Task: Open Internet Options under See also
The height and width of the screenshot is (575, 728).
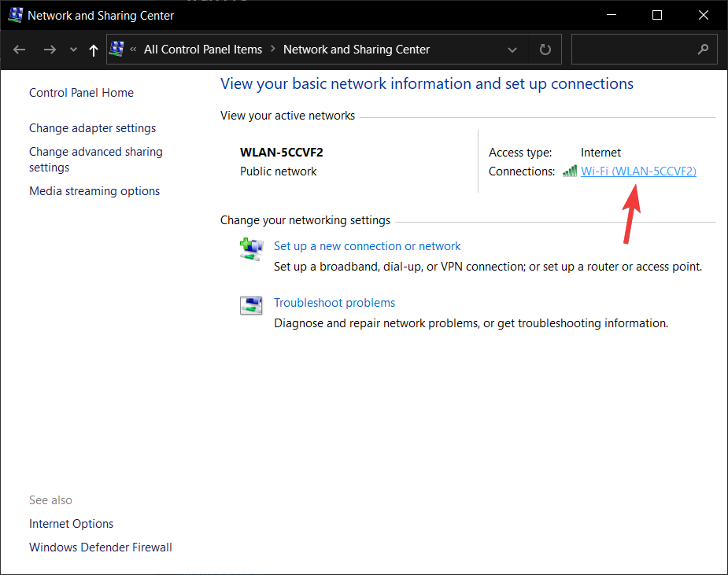Action: tap(71, 524)
